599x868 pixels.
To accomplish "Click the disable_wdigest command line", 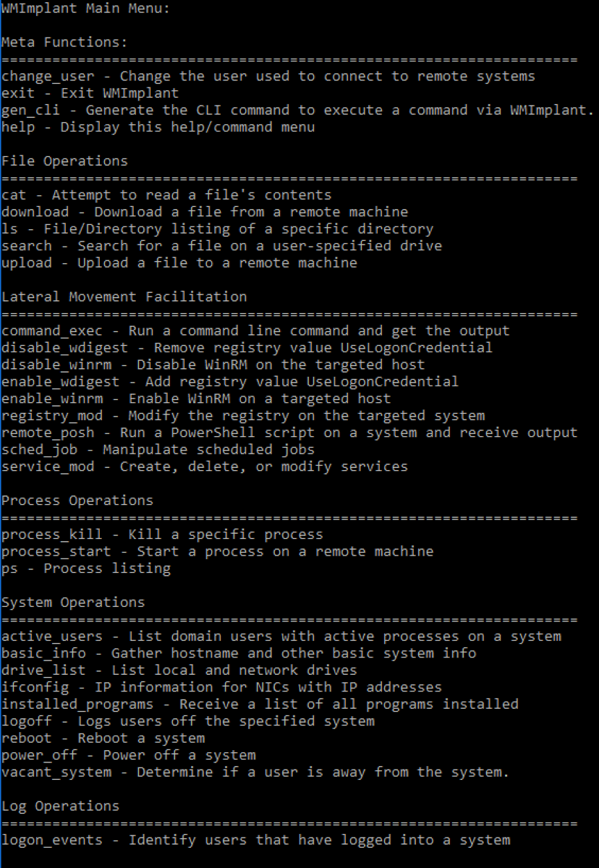I will (247, 347).
